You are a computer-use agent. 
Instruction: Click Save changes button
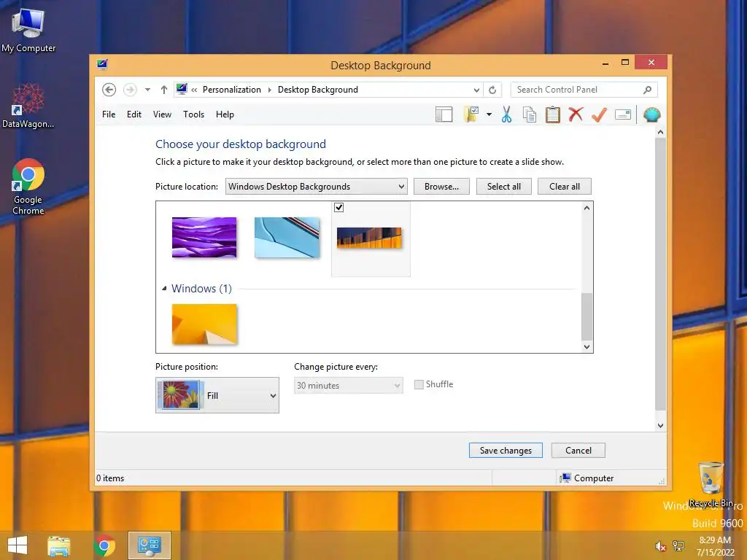pos(506,451)
